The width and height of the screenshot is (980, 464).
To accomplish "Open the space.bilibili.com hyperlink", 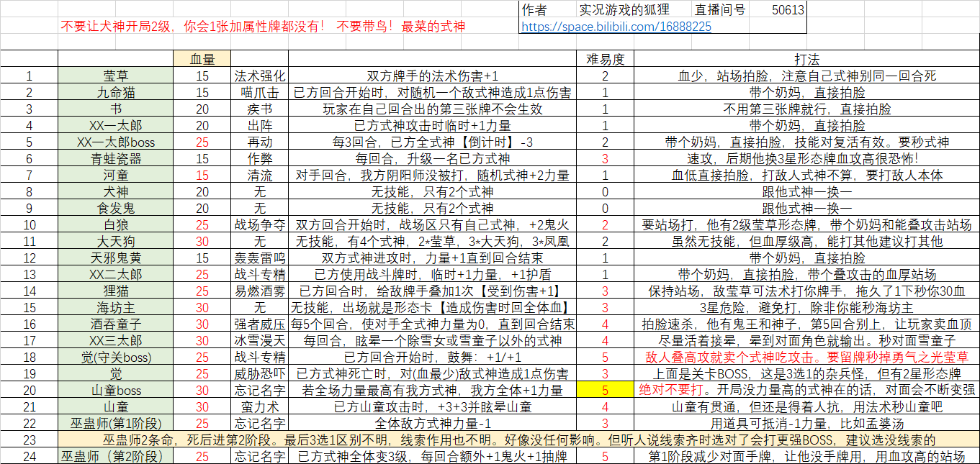I will [616, 27].
